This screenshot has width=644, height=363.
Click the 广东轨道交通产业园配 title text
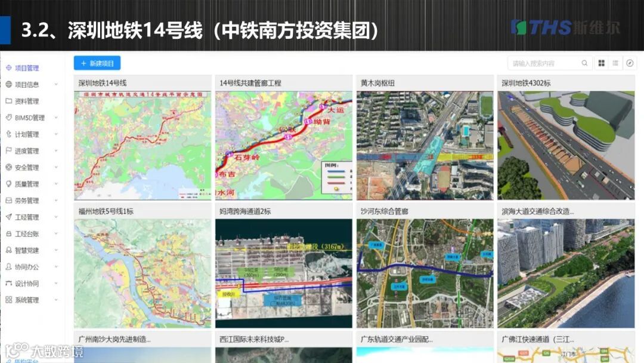pyautogui.click(x=397, y=339)
